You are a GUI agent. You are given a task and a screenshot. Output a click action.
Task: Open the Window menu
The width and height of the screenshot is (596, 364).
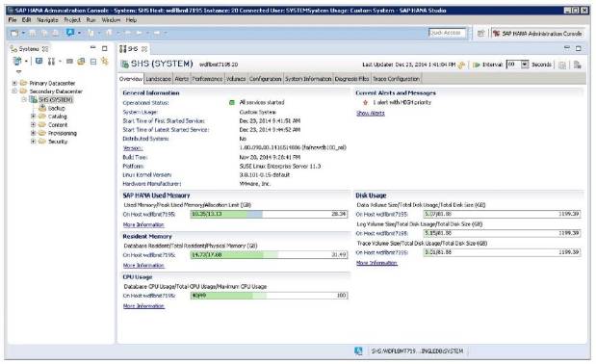point(111,20)
